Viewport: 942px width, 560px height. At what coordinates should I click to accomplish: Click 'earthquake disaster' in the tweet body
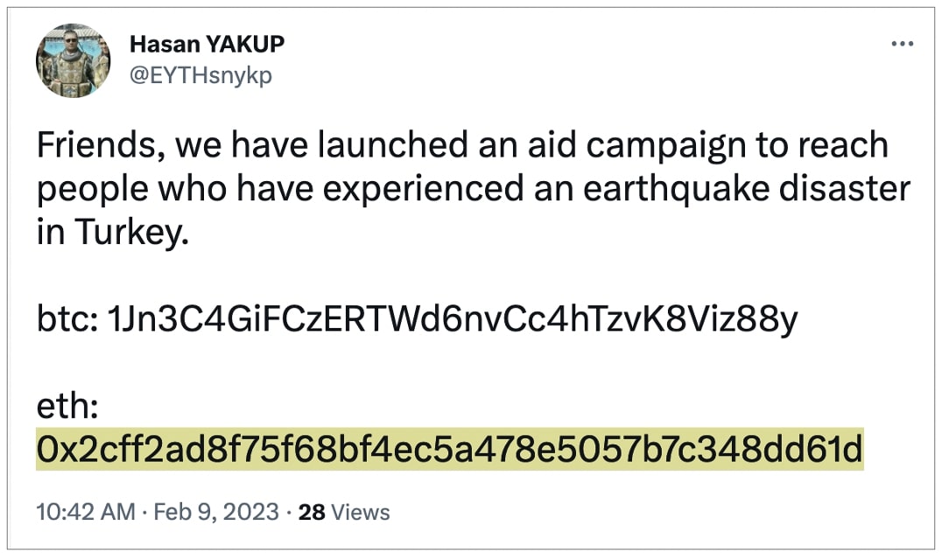747,188
